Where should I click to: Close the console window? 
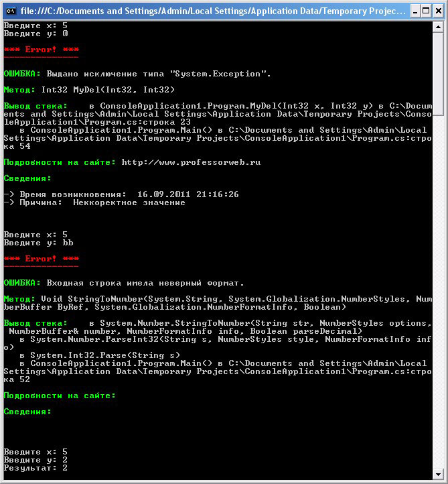[438, 11]
